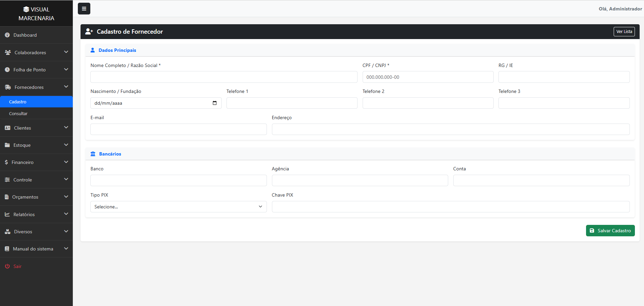
Task: Toggle the sidebar with the hamburger icon
Action: coord(84,9)
